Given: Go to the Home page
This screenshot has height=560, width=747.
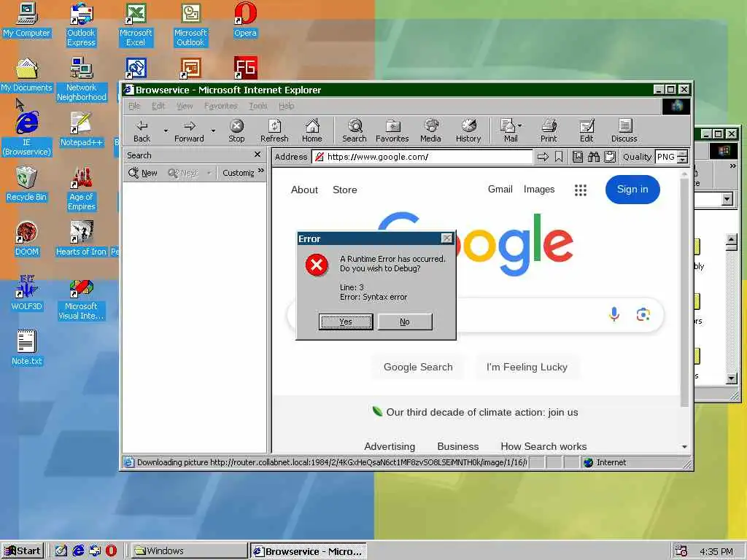Looking at the screenshot, I should pos(312,131).
